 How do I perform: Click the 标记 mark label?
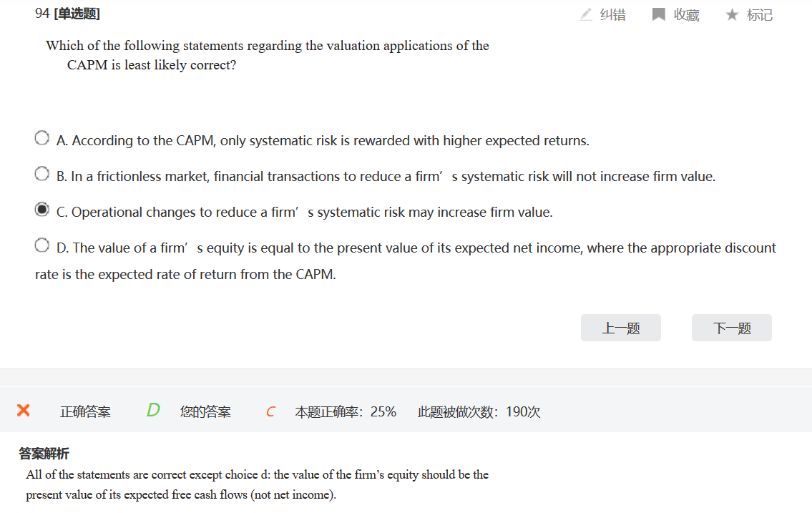pos(759,15)
